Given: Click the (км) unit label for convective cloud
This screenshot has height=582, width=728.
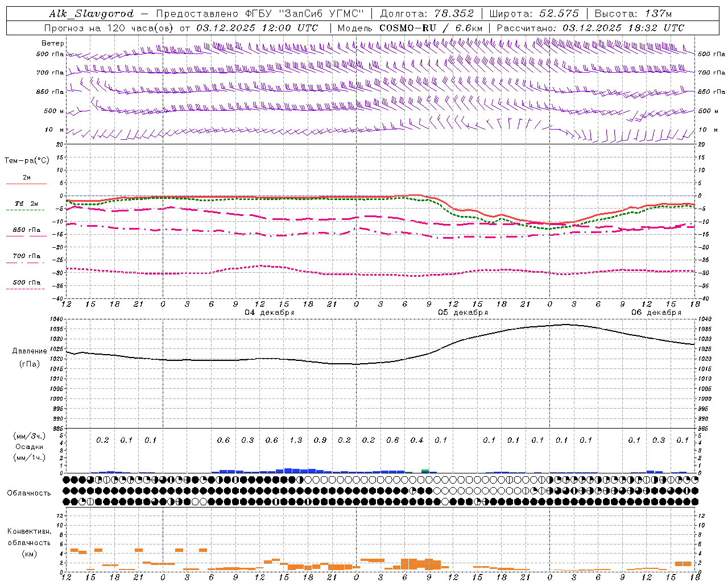Looking at the screenshot, I should (29, 554).
